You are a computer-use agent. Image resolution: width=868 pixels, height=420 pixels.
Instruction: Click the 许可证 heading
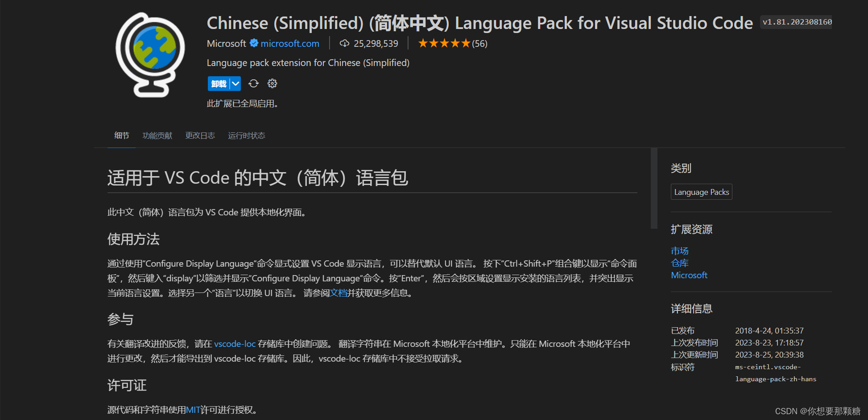pos(127,385)
